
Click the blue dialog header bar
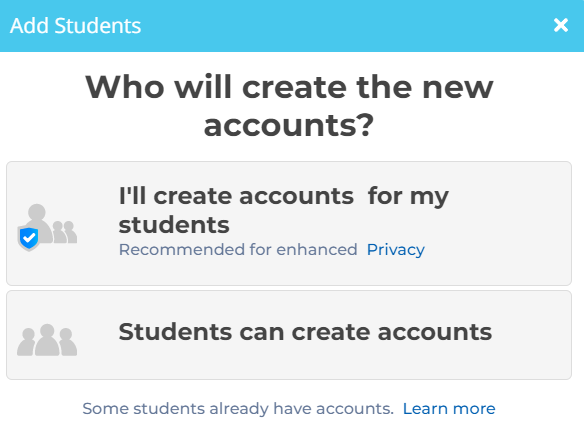(x=292, y=26)
